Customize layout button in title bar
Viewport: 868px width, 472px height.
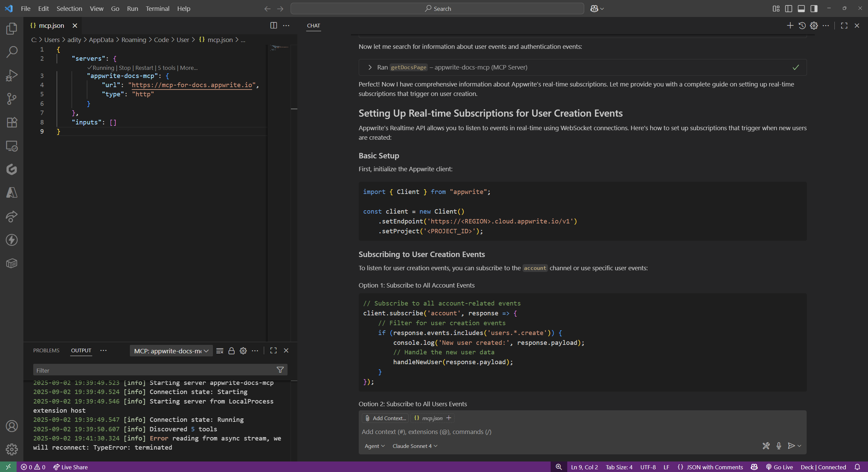776,8
